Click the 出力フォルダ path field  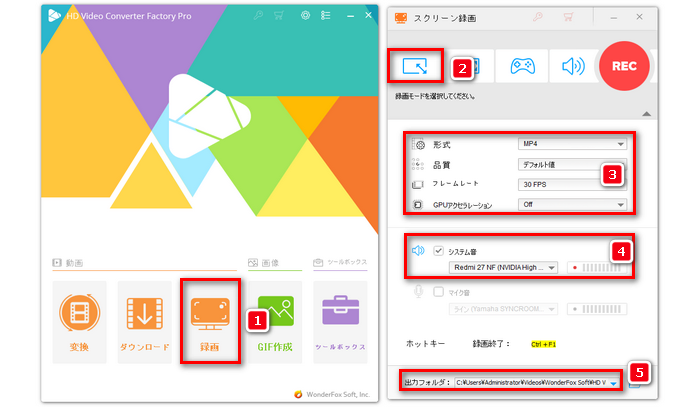[537, 382]
